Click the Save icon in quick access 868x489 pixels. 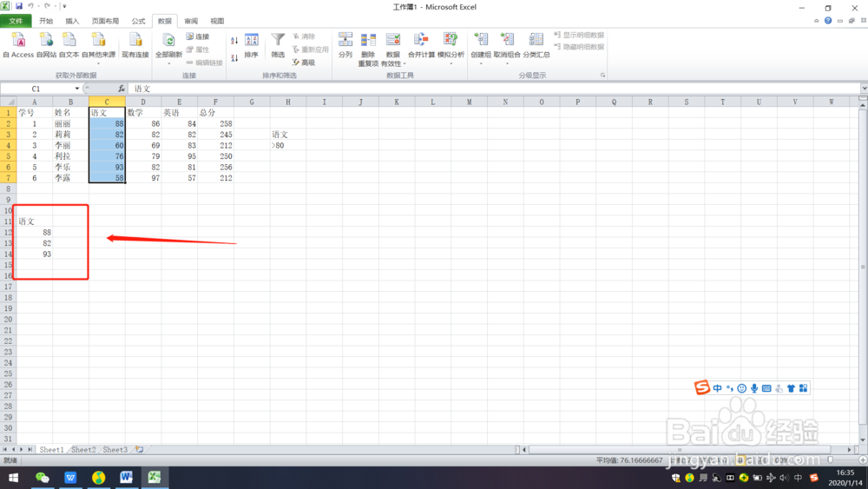(x=19, y=6)
